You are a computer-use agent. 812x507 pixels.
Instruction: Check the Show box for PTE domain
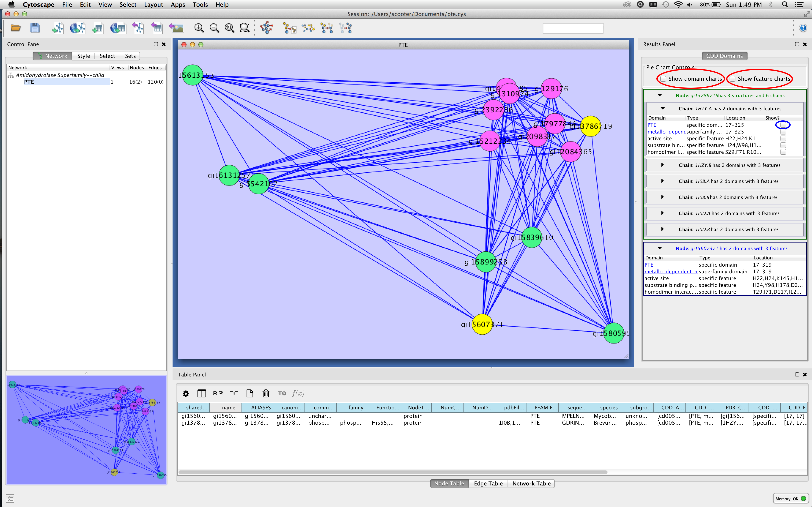(x=783, y=125)
